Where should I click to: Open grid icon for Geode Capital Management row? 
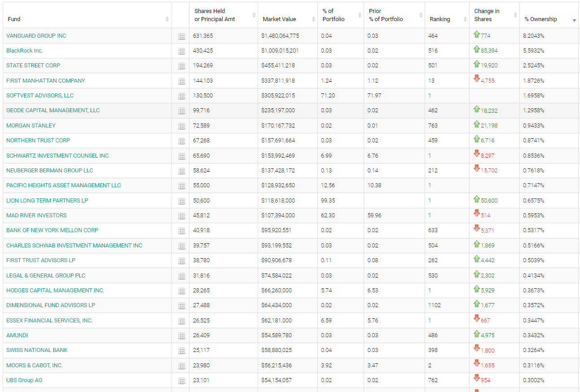click(182, 111)
